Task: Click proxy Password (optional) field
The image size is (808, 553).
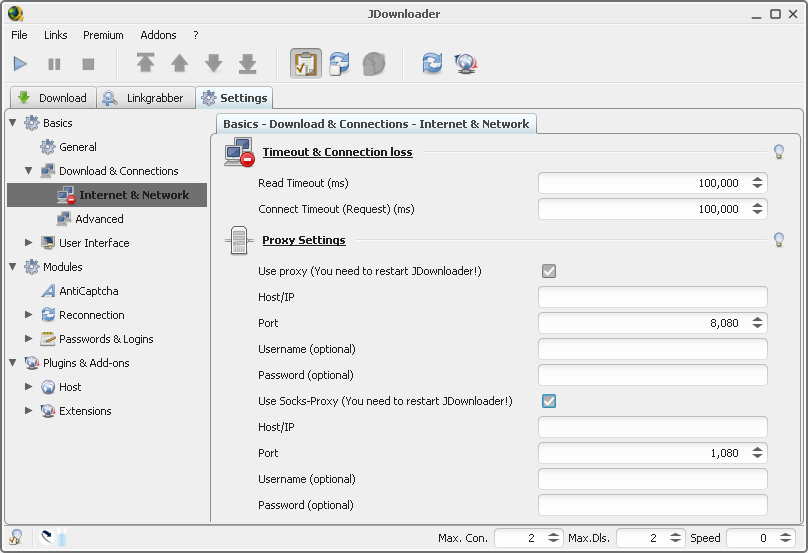Action: click(x=652, y=375)
